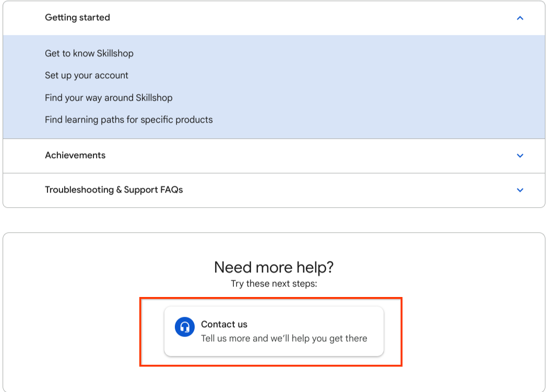Open the Set up your account link
547x392 pixels.
pyautogui.click(x=87, y=76)
